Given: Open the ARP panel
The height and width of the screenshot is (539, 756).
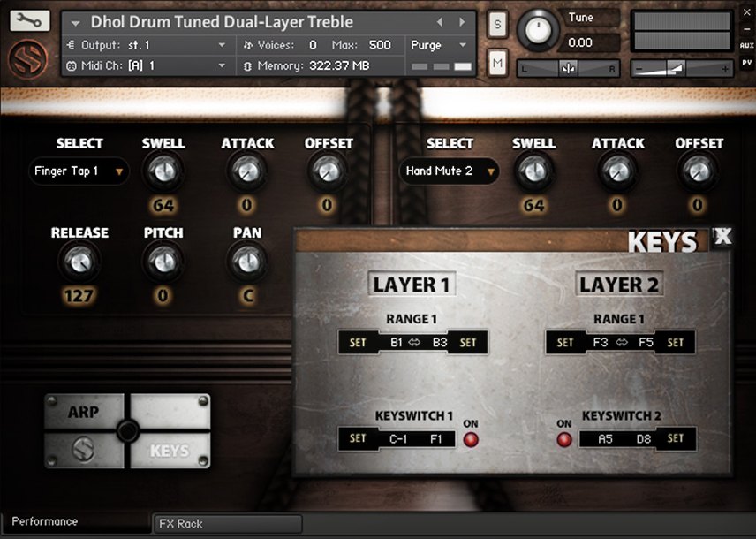Looking at the screenshot, I should [84, 411].
